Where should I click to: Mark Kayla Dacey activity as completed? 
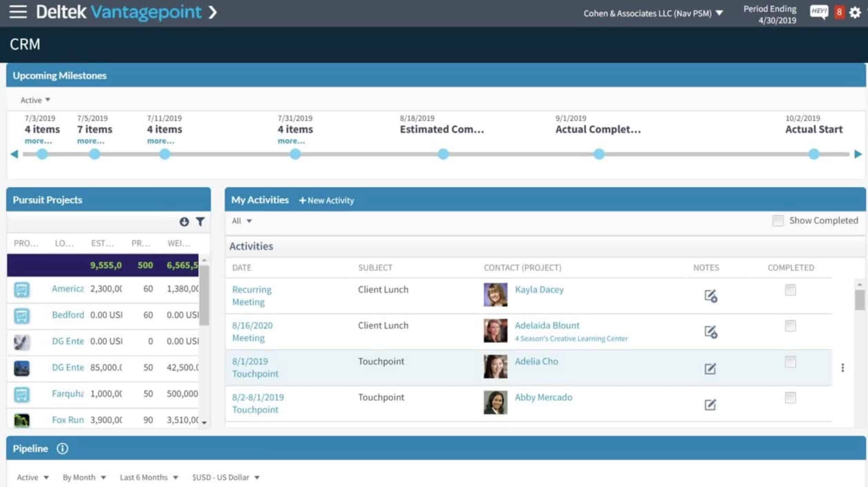point(790,290)
